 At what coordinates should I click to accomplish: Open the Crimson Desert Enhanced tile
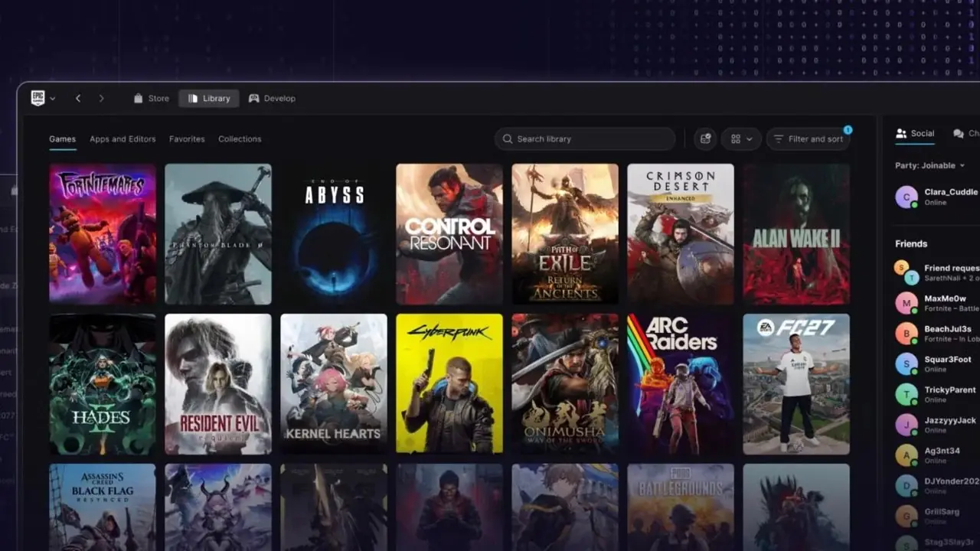coord(681,234)
